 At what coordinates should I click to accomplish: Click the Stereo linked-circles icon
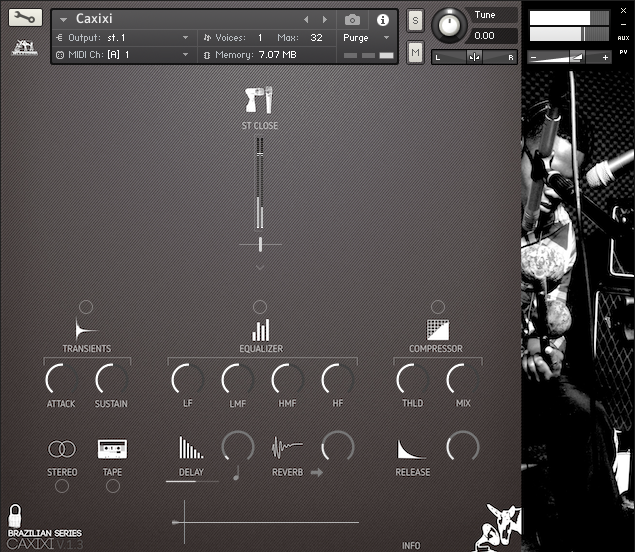pos(62,449)
